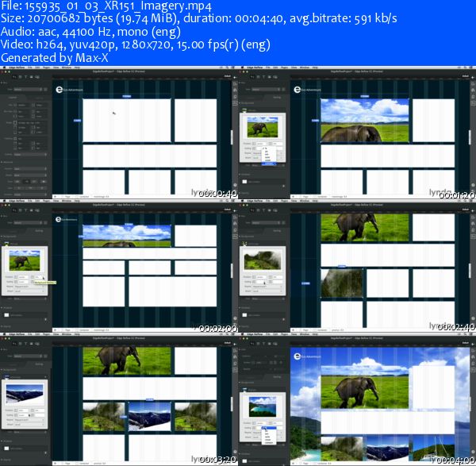
Task: Select the Image tool in 00:00:40 frame
Action: click(x=32, y=77)
